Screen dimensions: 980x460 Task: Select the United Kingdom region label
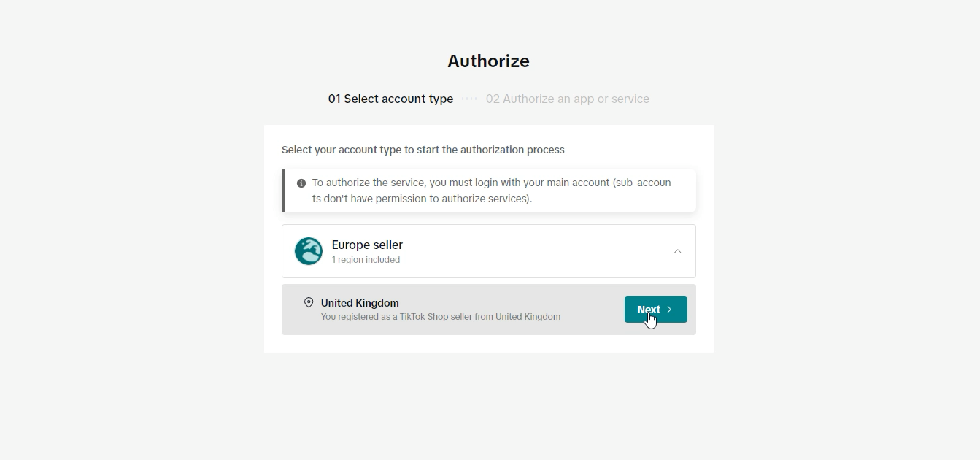(360, 303)
